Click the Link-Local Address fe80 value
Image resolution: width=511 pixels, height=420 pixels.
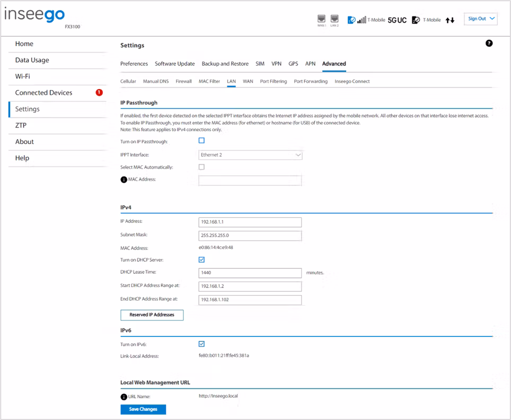tap(224, 355)
